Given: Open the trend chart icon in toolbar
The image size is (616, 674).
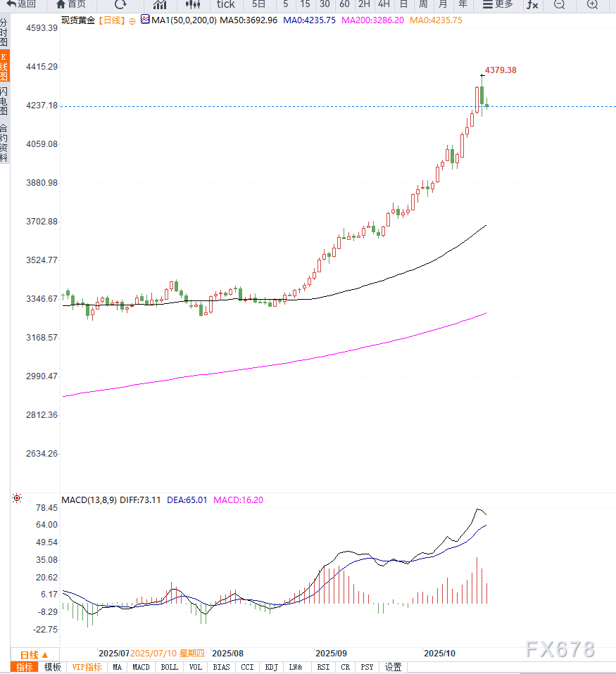Looking at the screenshot, I should pos(160,4).
